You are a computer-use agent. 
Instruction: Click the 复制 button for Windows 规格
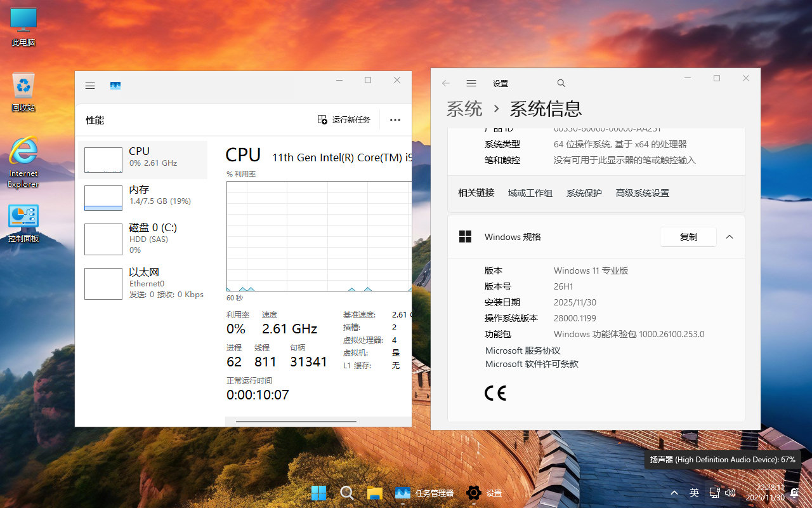[x=688, y=236]
